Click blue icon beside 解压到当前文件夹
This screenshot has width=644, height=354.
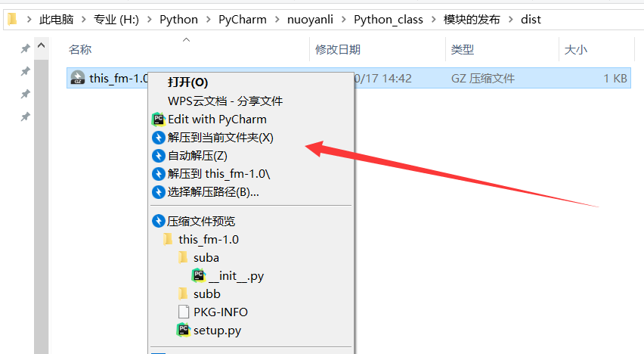click(158, 138)
